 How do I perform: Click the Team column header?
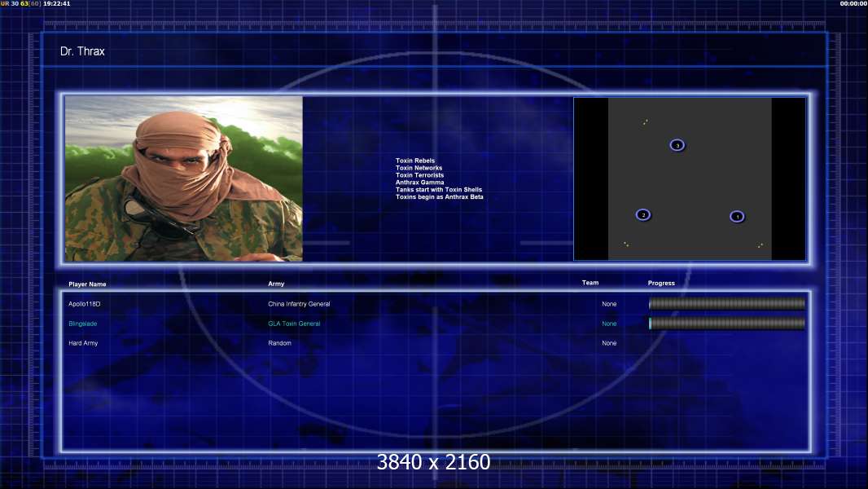pyautogui.click(x=590, y=283)
